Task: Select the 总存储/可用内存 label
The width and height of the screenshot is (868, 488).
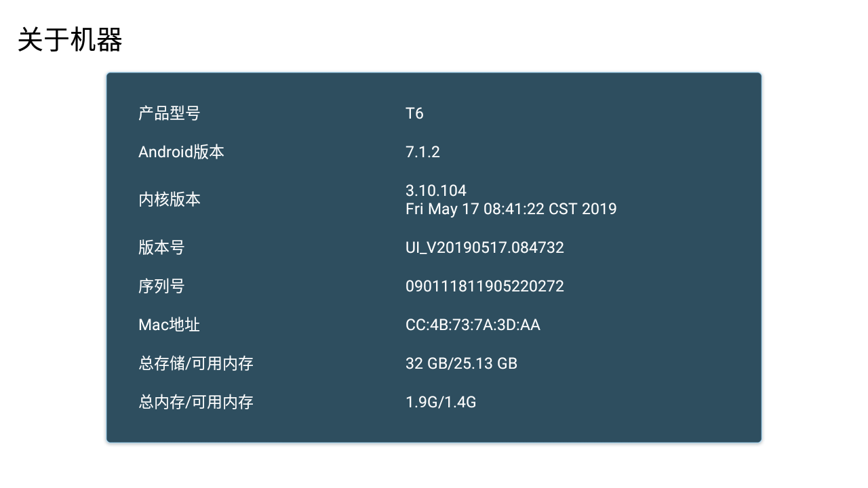Action: 196,363
